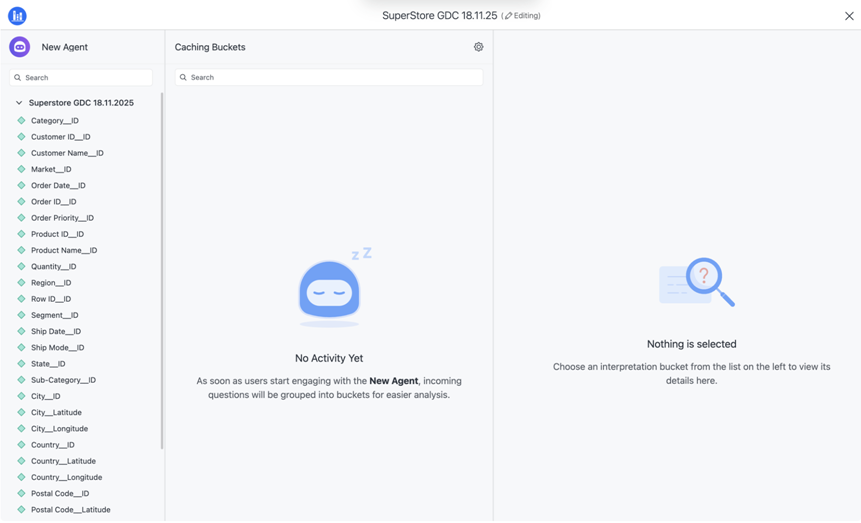Select City__Latitude attribute
This screenshot has width=861, height=523.
tap(56, 412)
